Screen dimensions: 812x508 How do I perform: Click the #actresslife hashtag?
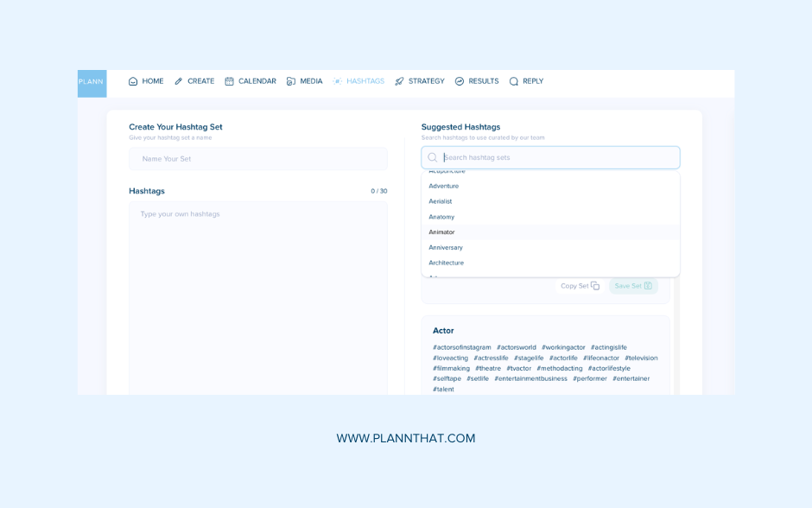[x=491, y=358]
